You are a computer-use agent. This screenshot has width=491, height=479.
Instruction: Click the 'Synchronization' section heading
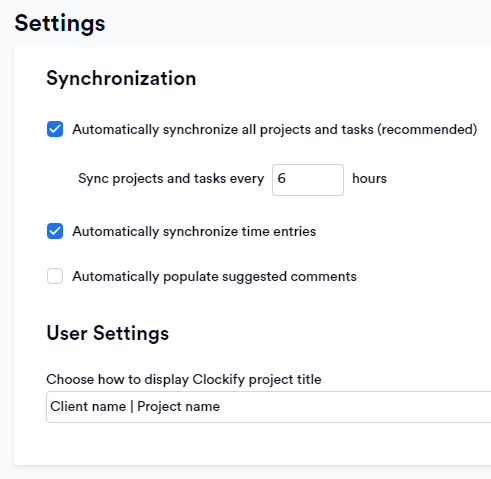point(121,79)
